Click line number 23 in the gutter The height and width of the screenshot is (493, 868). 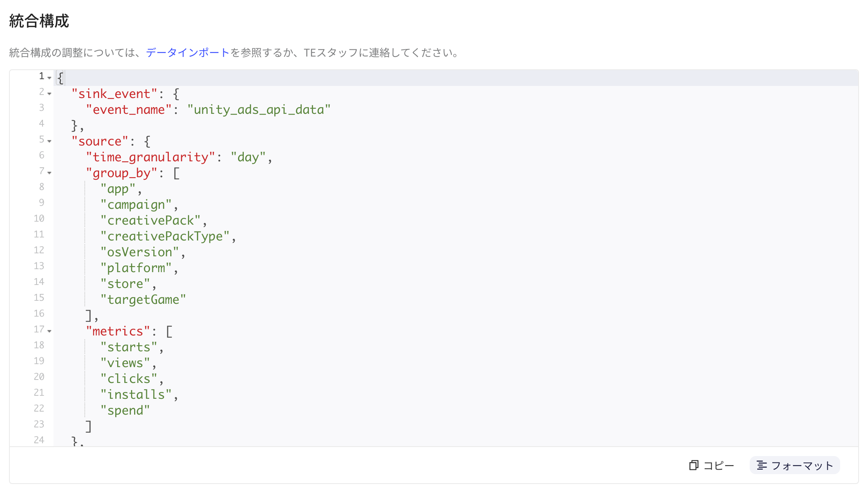tap(39, 424)
